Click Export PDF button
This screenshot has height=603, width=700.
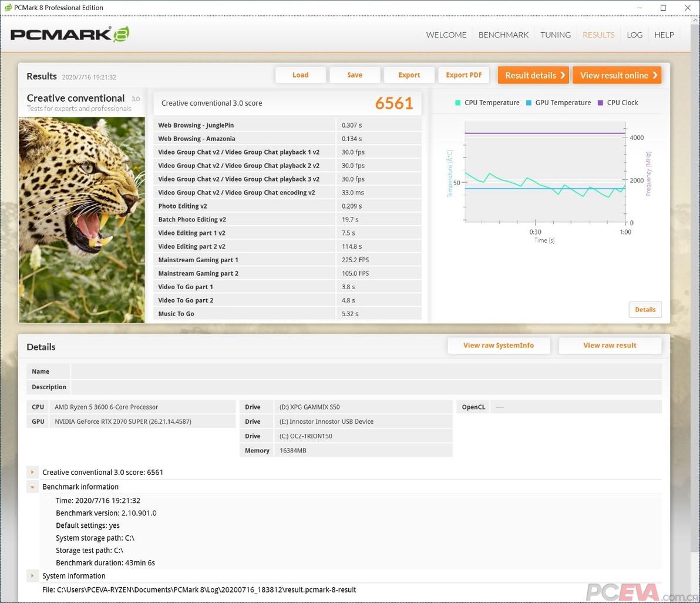(x=464, y=75)
